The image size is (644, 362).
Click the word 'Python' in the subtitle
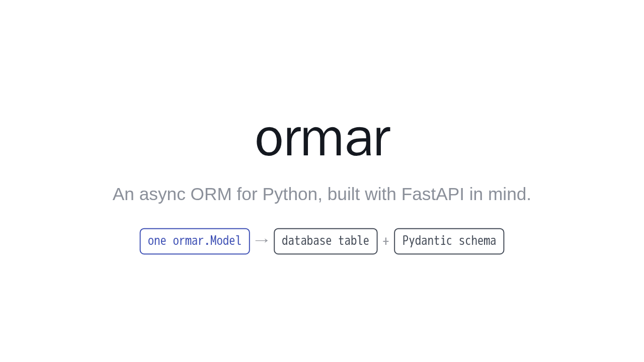291,195
